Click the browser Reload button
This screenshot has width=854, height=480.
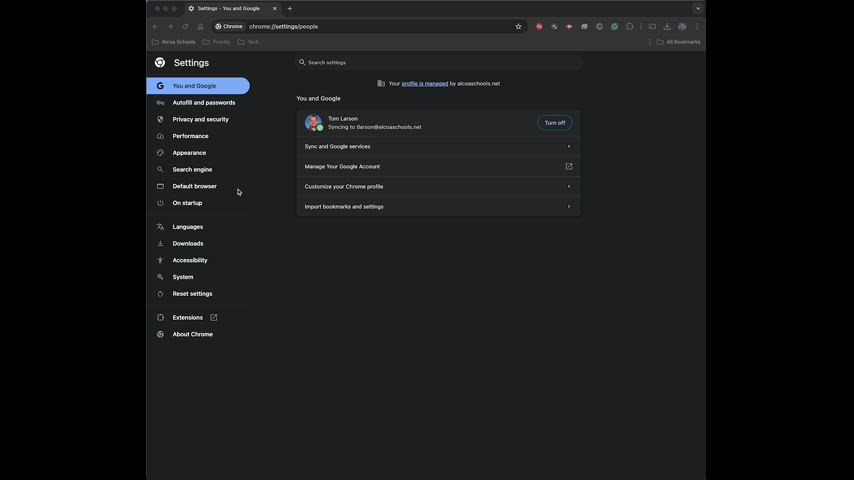tap(185, 26)
